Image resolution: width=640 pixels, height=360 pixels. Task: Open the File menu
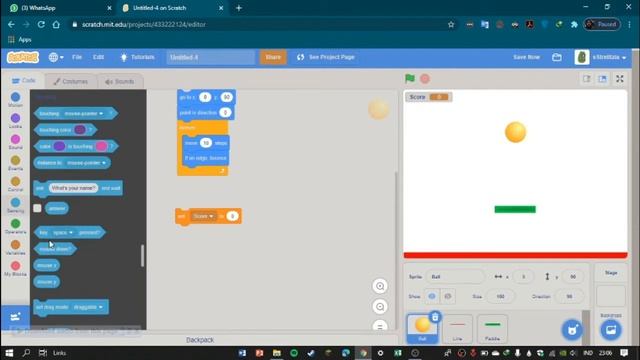click(x=77, y=57)
